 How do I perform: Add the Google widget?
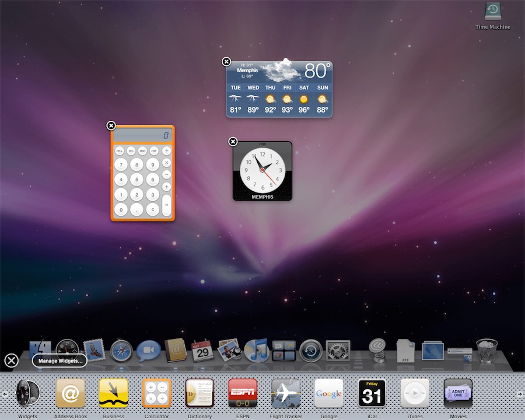pos(329,393)
